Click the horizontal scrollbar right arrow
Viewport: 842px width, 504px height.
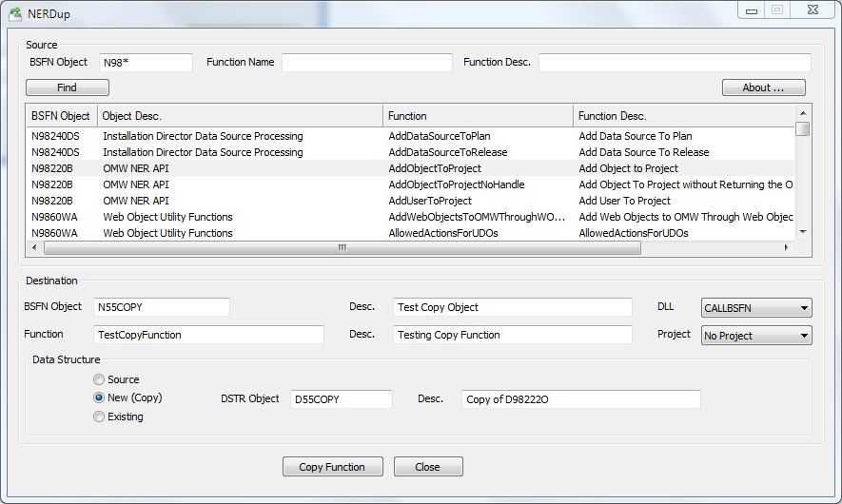tap(786, 248)
